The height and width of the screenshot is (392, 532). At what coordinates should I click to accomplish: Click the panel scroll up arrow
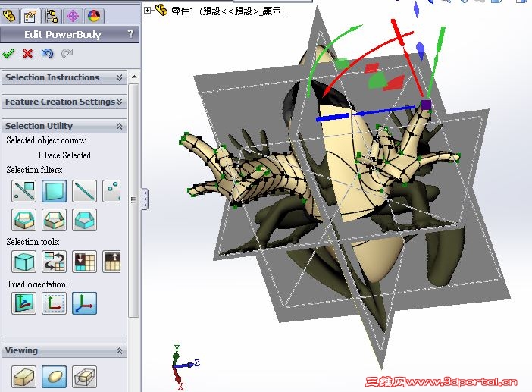(134, 77)
